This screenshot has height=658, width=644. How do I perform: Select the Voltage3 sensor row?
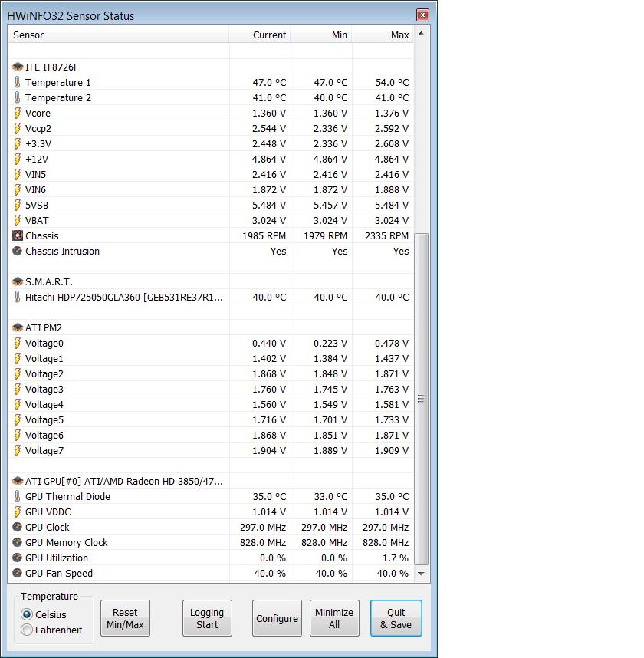211,389
